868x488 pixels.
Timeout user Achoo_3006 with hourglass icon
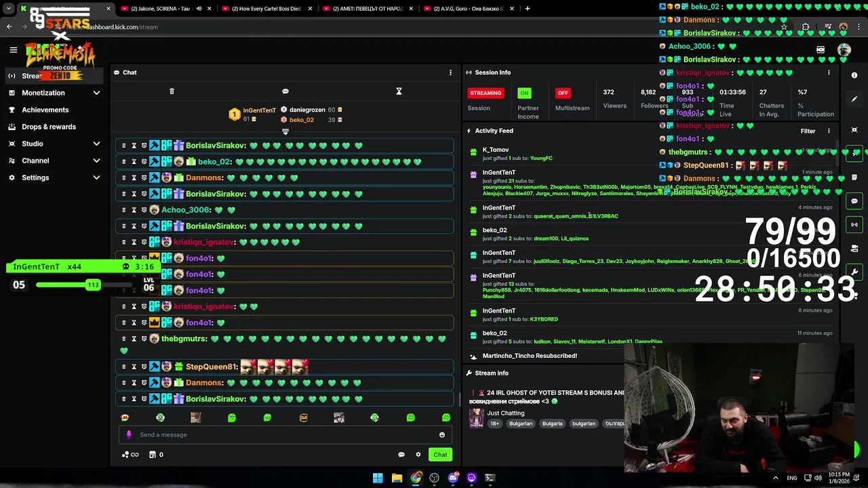(x=134, y=210)
